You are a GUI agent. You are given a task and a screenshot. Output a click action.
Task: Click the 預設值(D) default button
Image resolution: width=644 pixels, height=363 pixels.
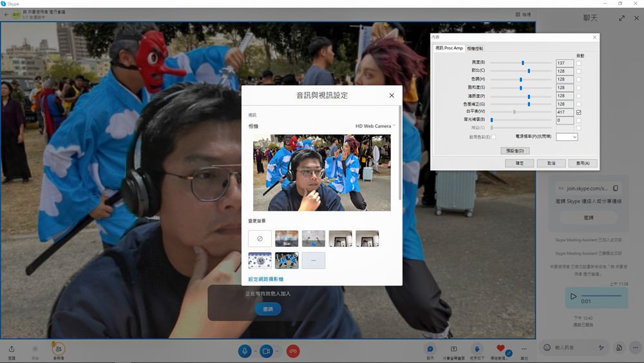coord(515,151)
